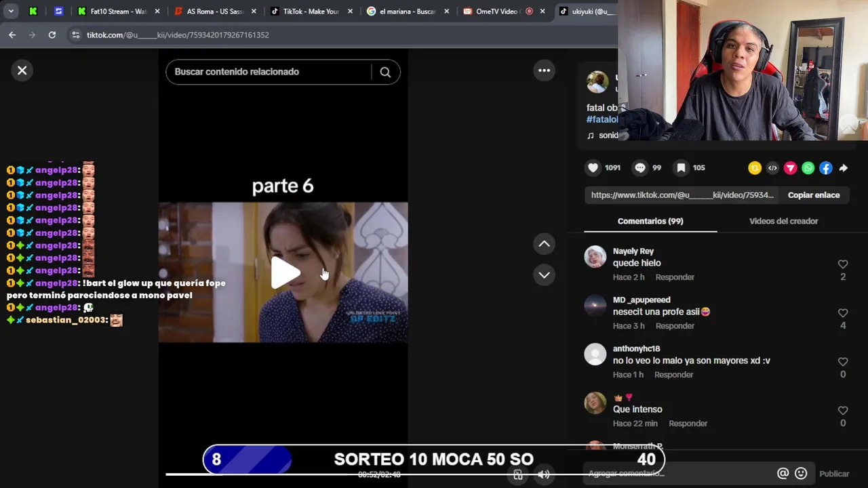
Task: Go forward with browser forward arrow
Action: [32, 35]
